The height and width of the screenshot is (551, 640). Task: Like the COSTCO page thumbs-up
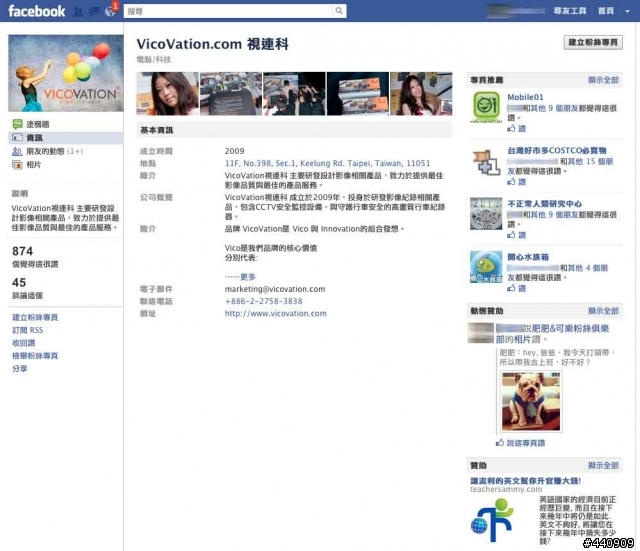click(x=516, y=182)
